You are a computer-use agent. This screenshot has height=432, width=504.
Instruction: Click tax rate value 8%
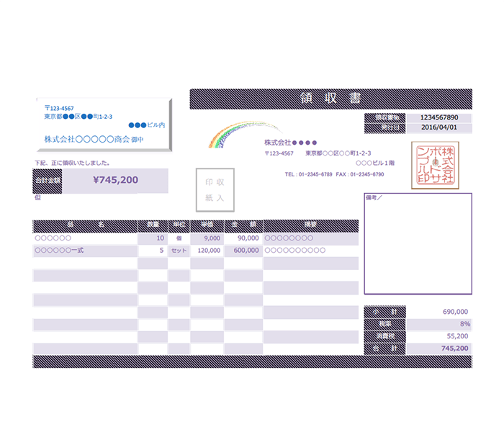[x=465, y=324]
